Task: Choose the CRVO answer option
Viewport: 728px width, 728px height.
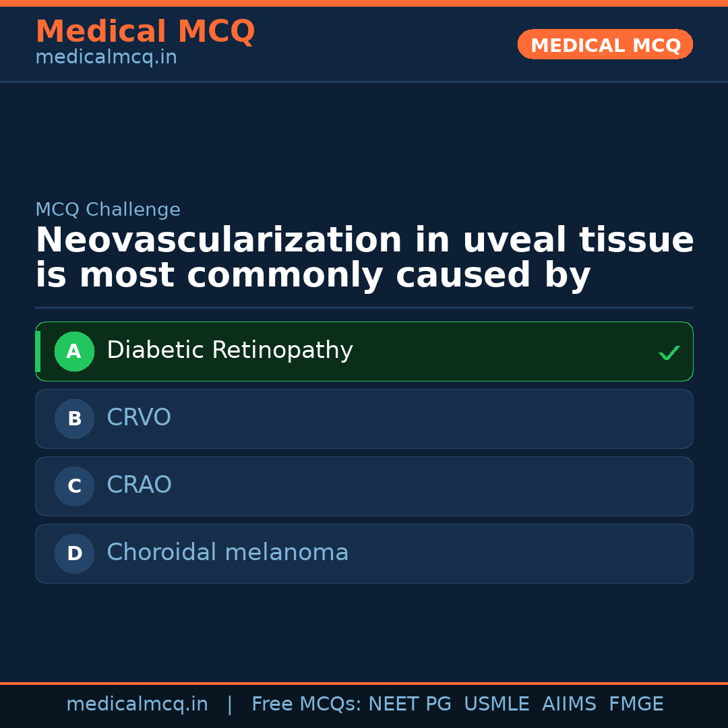Action: [x=139, y=418]
